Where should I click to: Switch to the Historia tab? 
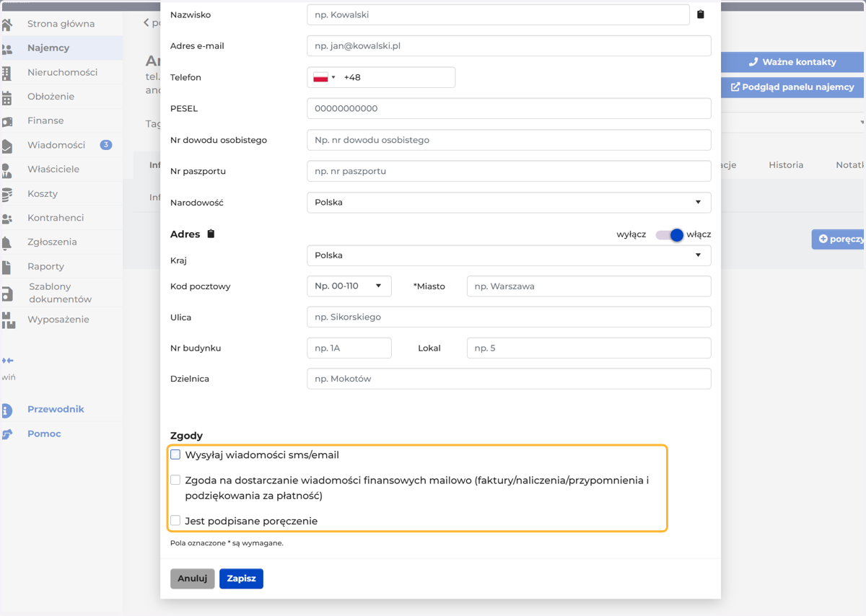(x=786, y=164)
